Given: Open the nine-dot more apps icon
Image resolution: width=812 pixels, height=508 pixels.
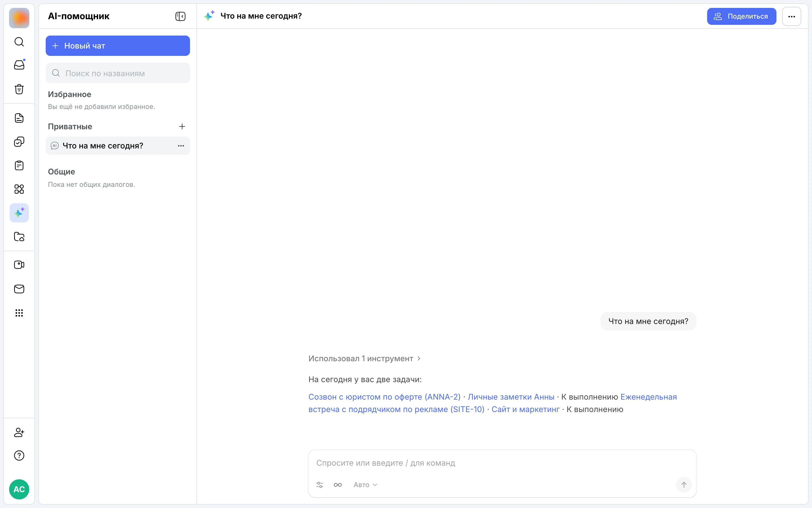Looking at the screenshot, I should click(19, 313).
